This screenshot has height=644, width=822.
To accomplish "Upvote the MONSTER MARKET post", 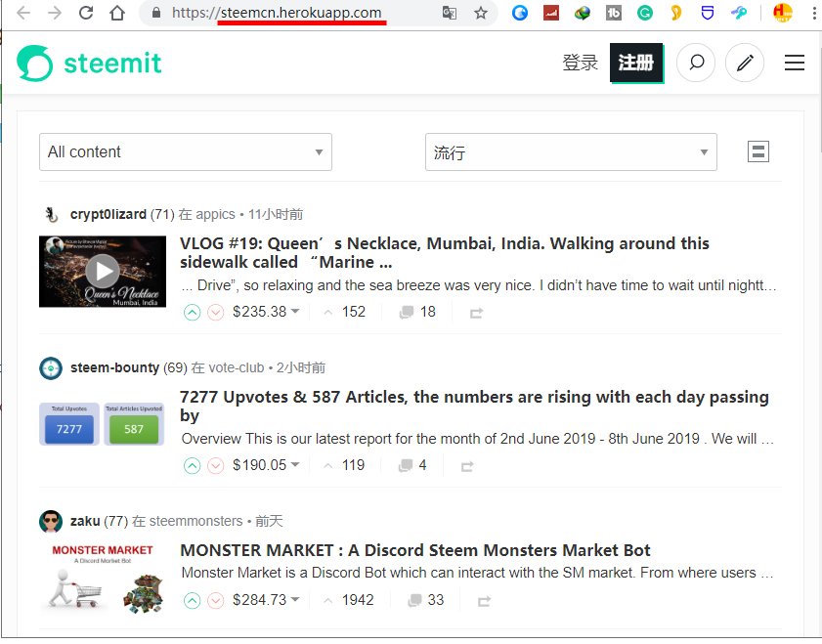I will click(x=193, y=600).
